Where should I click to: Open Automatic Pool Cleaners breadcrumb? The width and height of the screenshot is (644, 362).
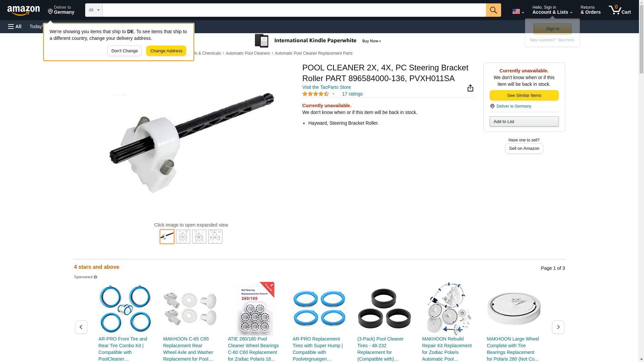click(248, 53)
